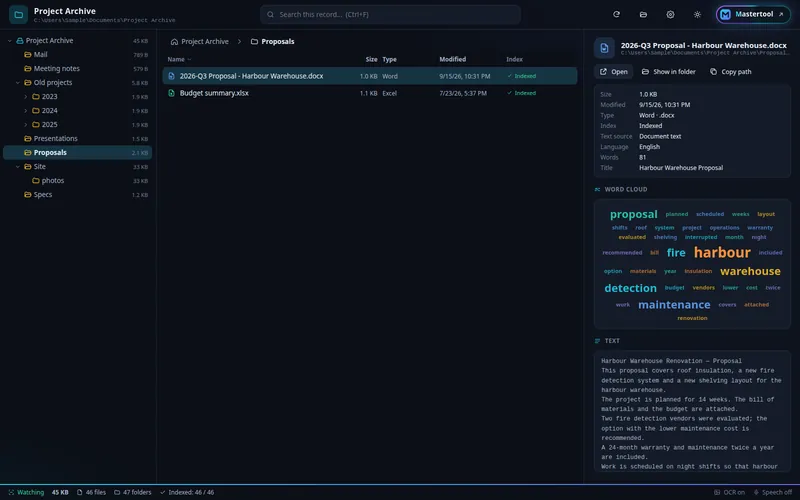Screen dimensions: 800x500
Task: Select the 2024 folder in tree
Action: coord(78,111)
